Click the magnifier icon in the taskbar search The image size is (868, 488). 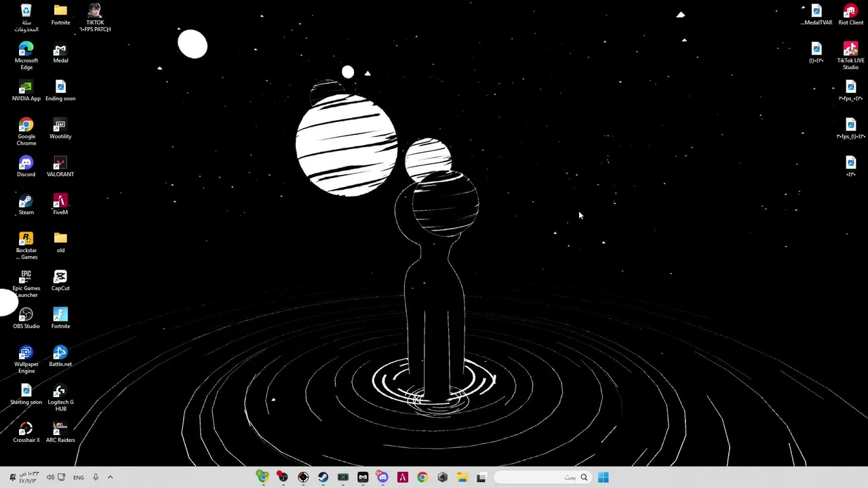(x=584, y=477)
